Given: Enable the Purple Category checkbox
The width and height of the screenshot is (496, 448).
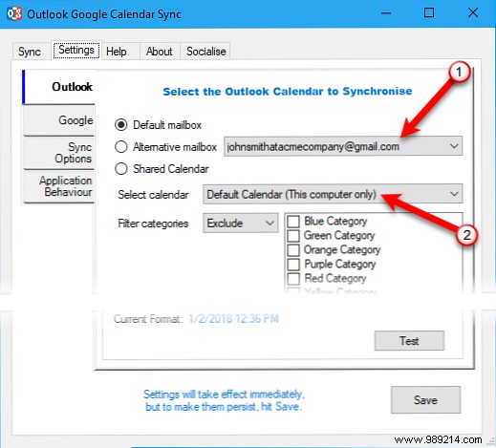Looking at the screenshot, I should 293,264.
